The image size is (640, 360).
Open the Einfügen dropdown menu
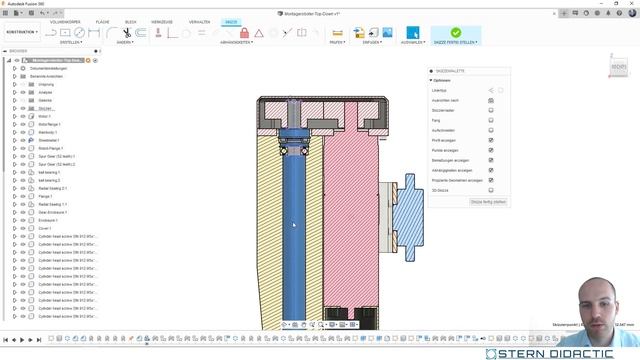[372, 42]
